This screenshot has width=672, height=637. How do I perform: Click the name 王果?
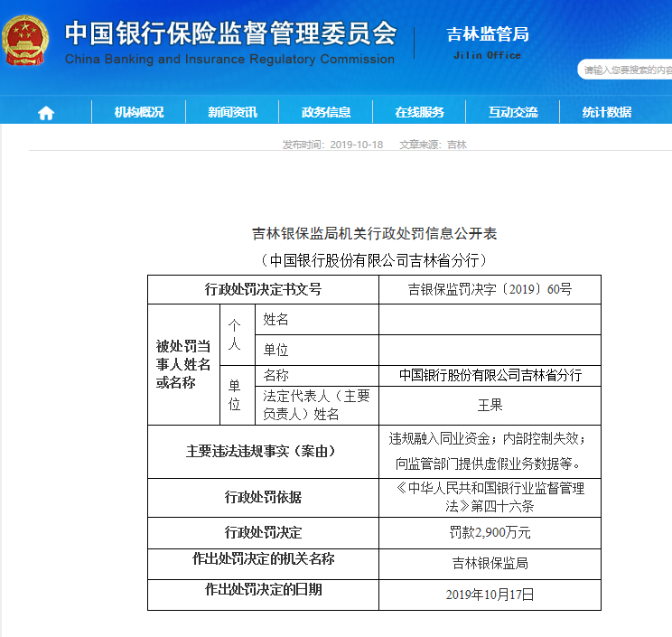click(490, 406)
